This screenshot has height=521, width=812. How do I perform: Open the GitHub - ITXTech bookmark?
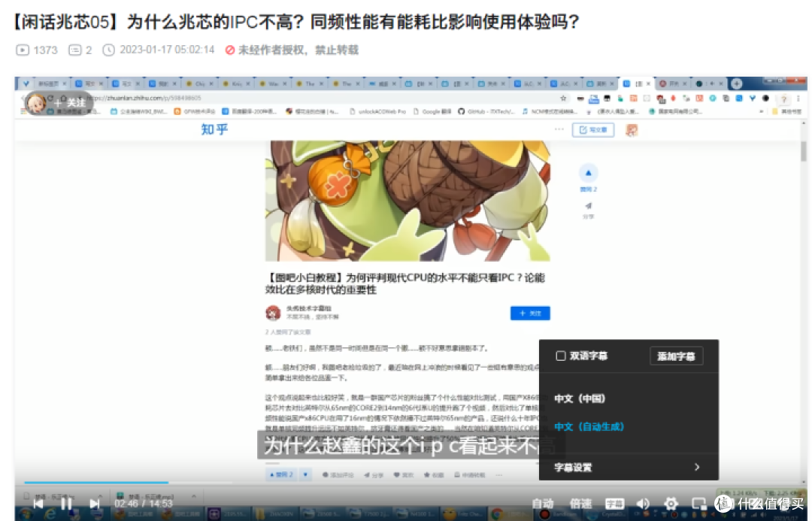coord(486,111)
